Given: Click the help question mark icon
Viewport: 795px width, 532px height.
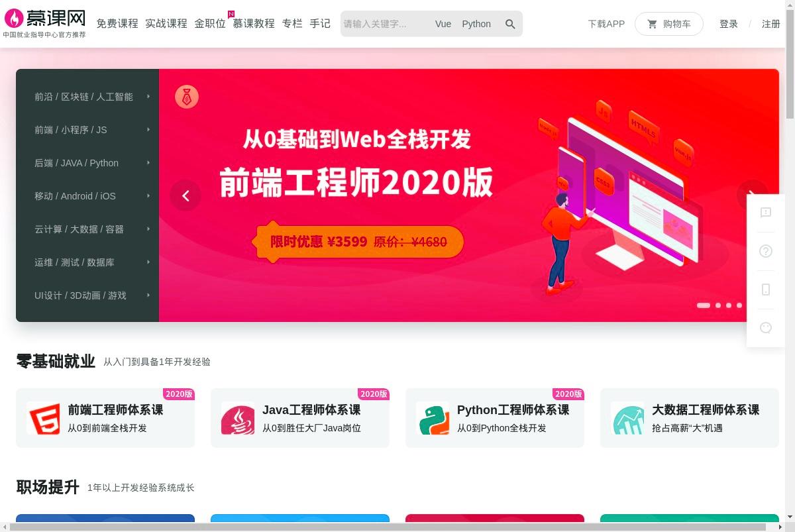Looking at the screenshot, I should click(766, 251).
